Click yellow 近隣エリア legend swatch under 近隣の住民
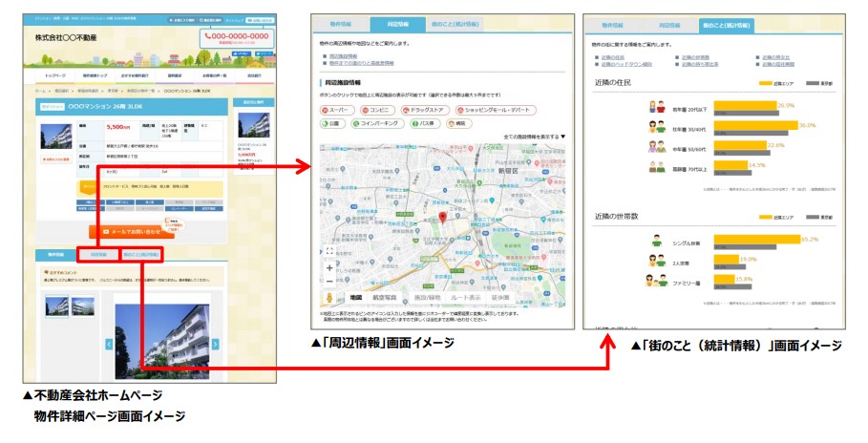 (x=765, y=83)
